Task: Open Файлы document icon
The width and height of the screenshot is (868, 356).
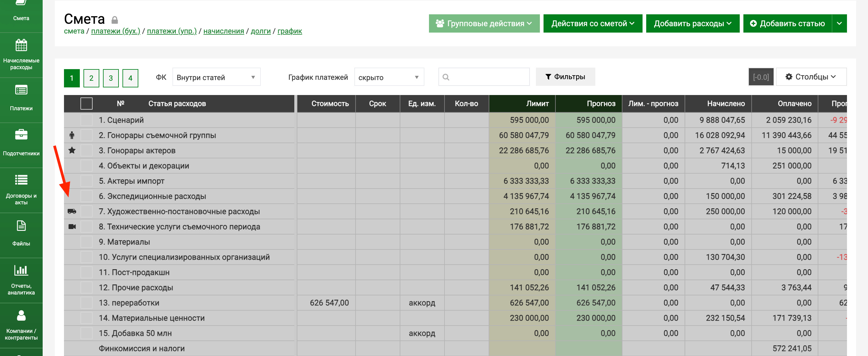Action: [21, 226]
